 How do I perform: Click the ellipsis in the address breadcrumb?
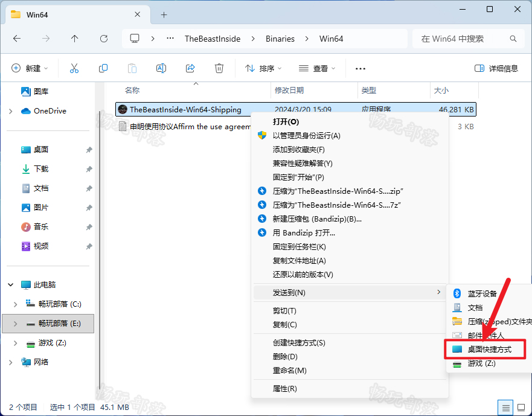pyautogui.click(x=170, y=39)
